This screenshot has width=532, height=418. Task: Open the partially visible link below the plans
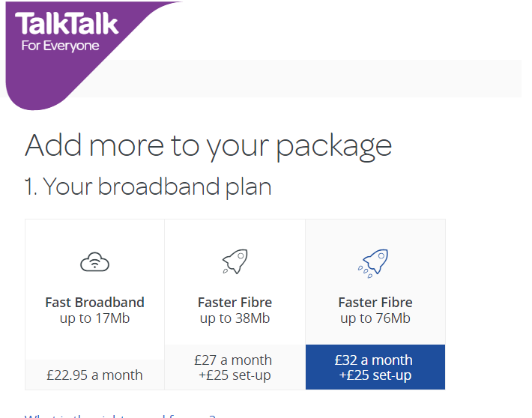[121, 416]
